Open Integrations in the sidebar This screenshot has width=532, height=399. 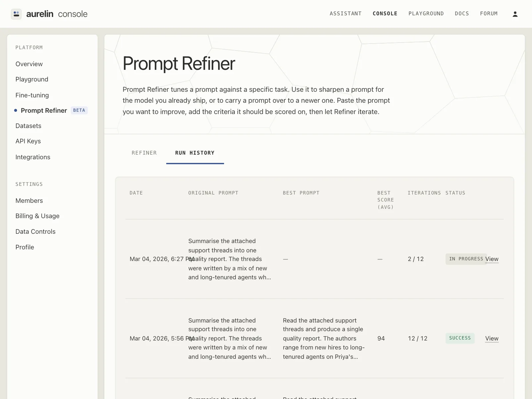click(33, 157)
